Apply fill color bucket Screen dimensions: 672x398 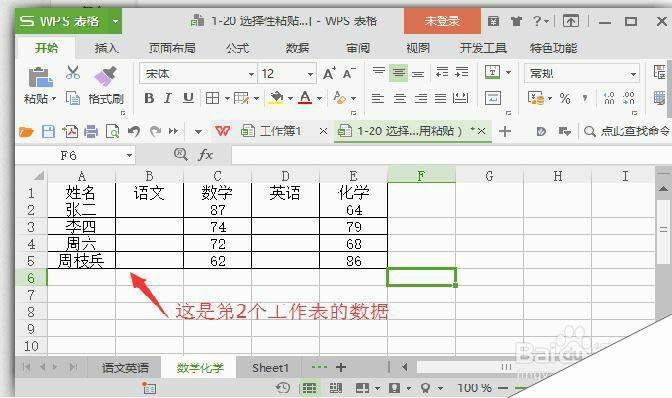coord(276,98)
